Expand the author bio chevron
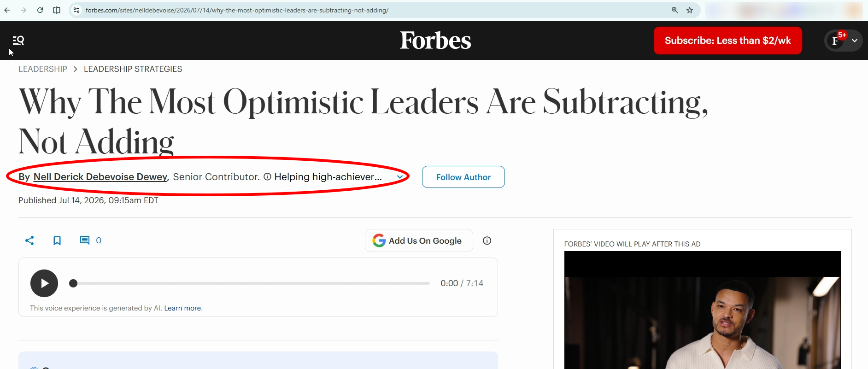 [x=400, y=177]
